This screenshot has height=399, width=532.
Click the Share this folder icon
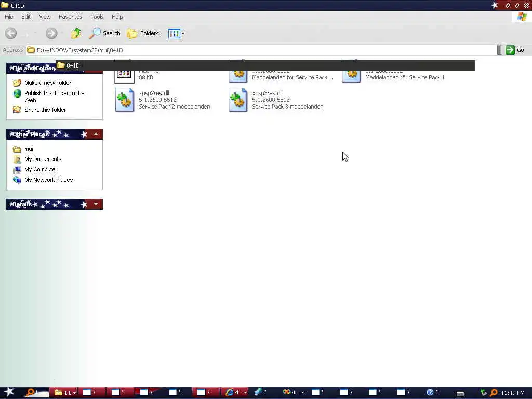tap(17, 110)
